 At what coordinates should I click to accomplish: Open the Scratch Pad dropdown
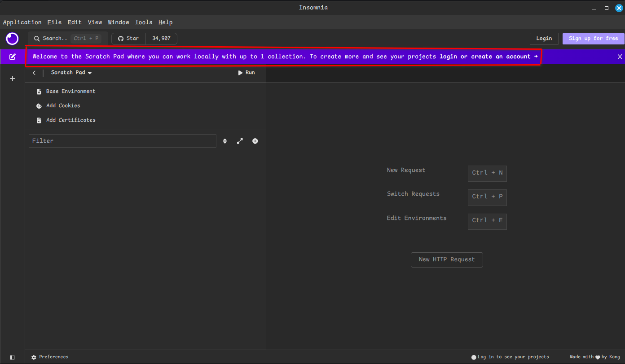[x=71, y=73]
